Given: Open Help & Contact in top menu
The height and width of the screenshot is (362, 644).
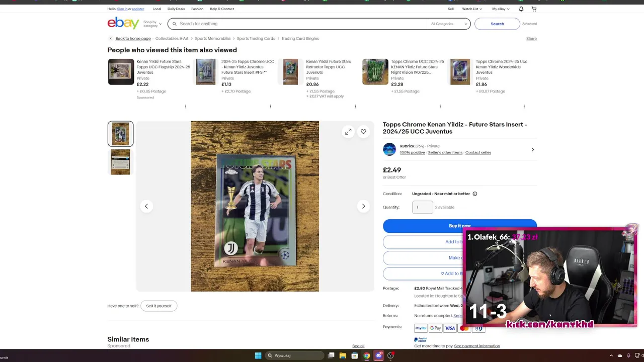Looking at the screenshot, I should coord(222,9).
